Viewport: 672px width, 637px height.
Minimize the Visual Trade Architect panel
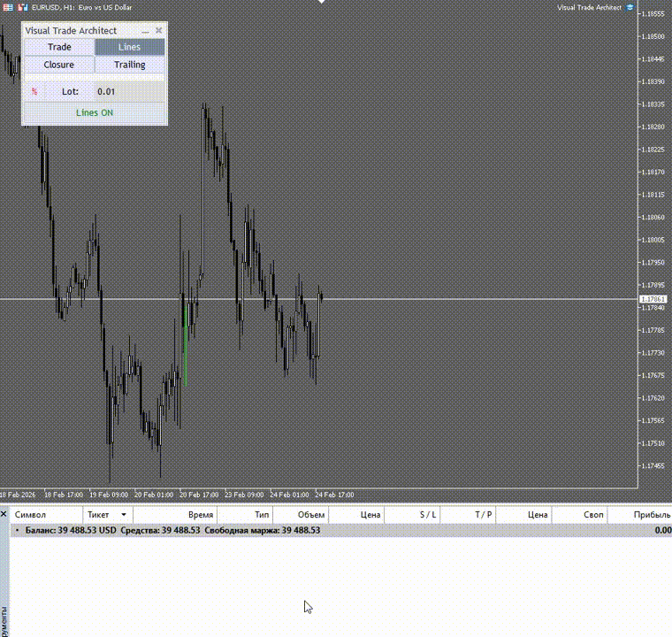(145, 31)
